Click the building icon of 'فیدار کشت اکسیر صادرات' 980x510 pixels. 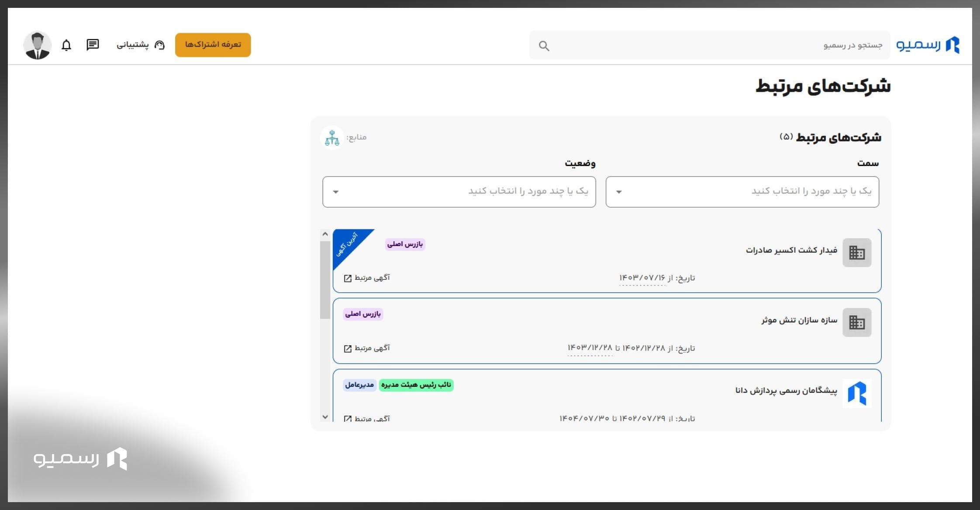pos(857,253)
